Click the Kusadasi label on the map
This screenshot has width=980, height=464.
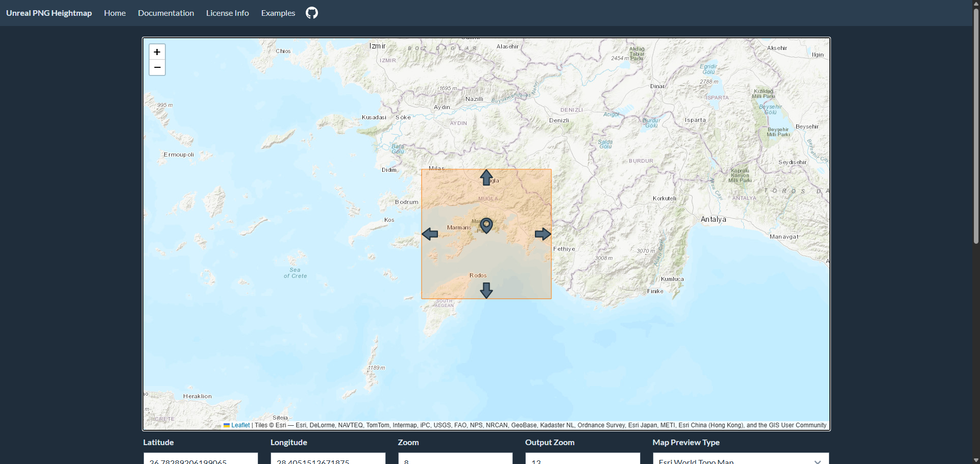(x=374, y=117)
